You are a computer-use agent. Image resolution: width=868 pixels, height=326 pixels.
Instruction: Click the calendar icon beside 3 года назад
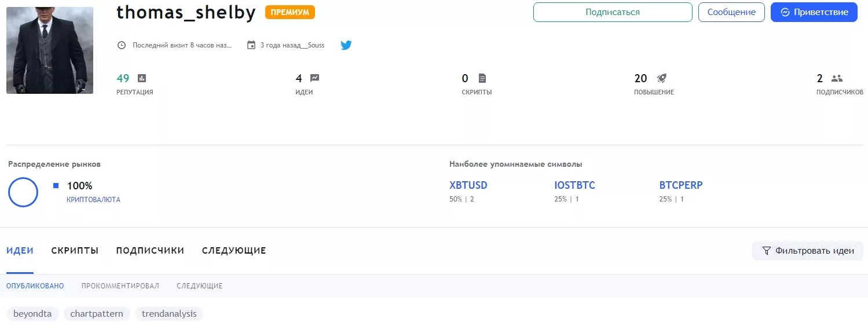point(251,45)
